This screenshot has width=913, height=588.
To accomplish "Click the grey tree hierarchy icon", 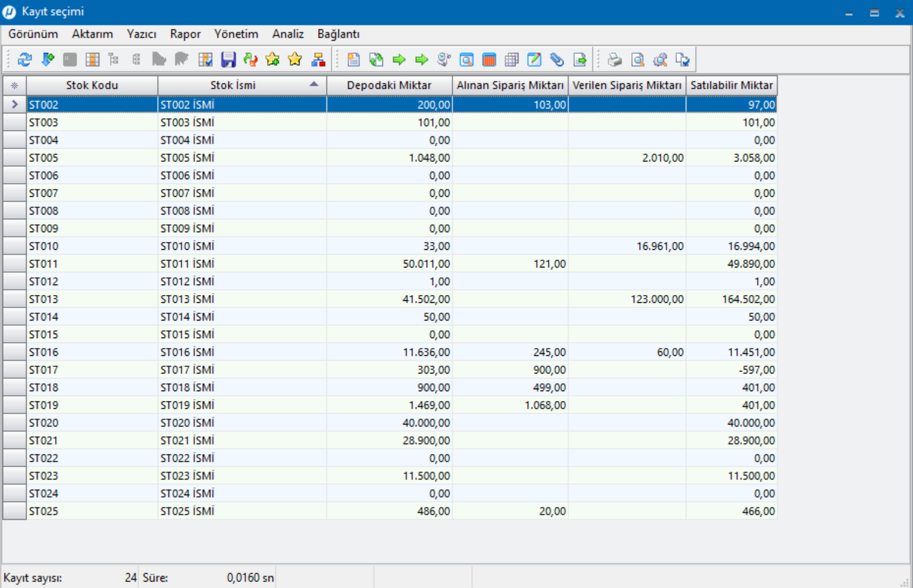I will tap(114, 60).
